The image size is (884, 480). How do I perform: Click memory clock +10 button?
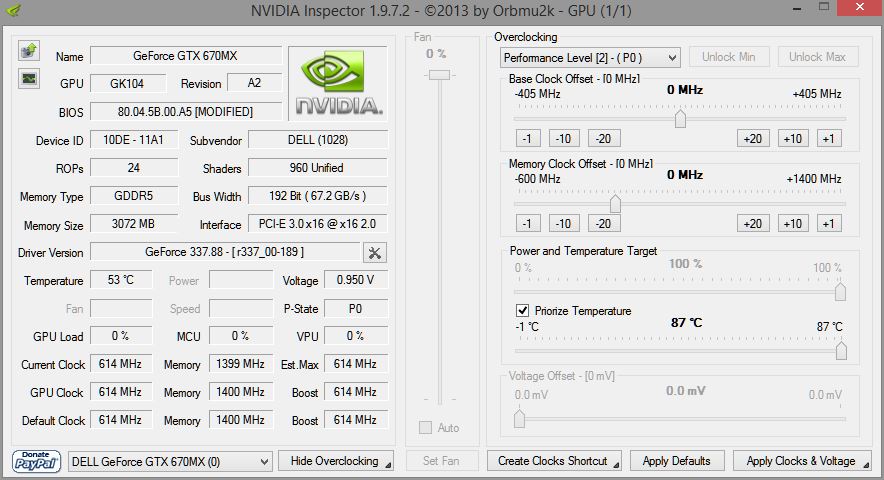tap(793, 223)
